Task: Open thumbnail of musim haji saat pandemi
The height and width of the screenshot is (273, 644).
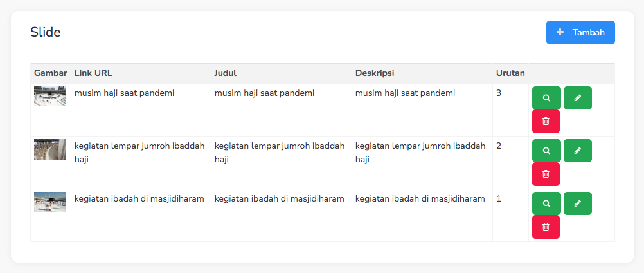Action: 50,96
